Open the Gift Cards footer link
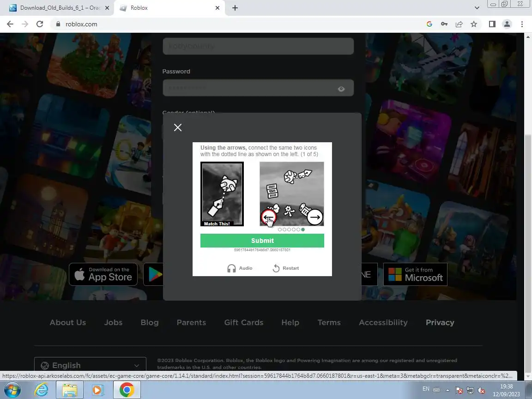Image resolution: width=532 pixels, height=399 pixels. tap(244, 322)
